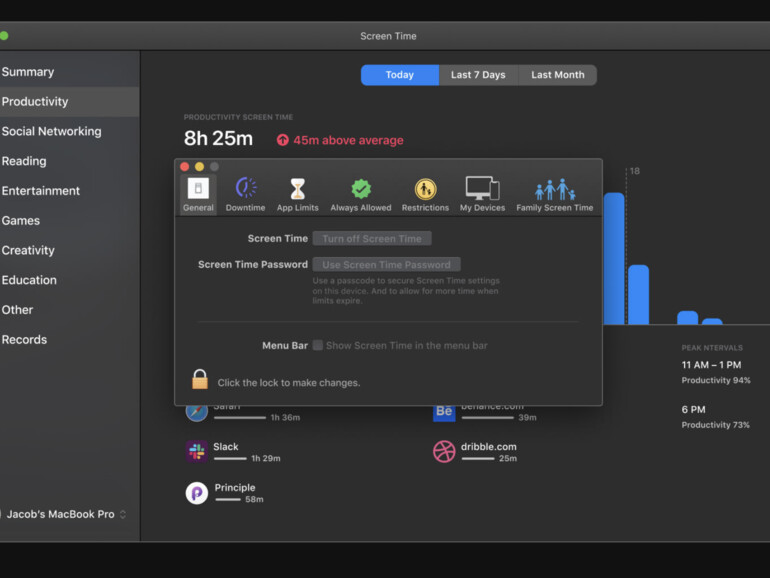Close the preferences dialog with red button
Viewport: 770px width, 578px height.
[185, 166]
